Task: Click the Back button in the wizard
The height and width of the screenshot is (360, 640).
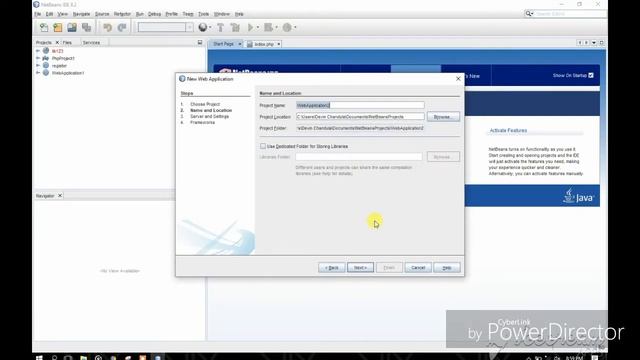Action: pos(331,267)
